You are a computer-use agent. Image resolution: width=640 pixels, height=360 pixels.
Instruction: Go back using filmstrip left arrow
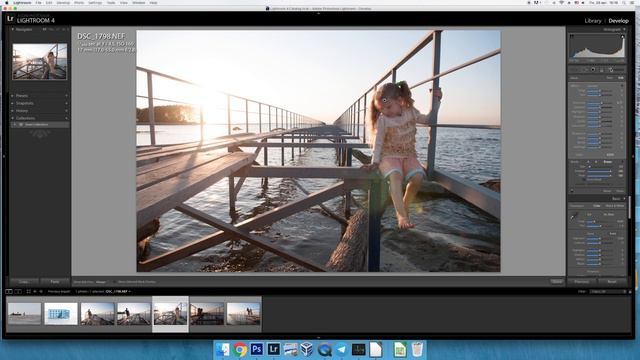pyautogui.click(x=35, y=291)
